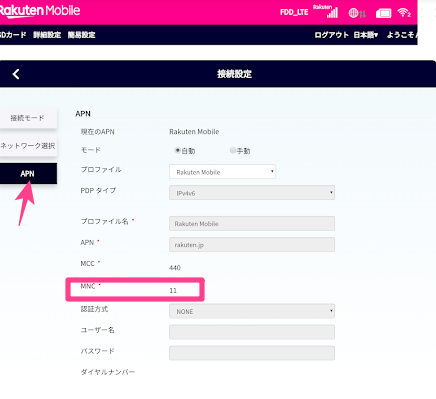Click the プロファイル名 input field
Screen dimensions: 436x399
pyautogui.click(x=252, y=223)
